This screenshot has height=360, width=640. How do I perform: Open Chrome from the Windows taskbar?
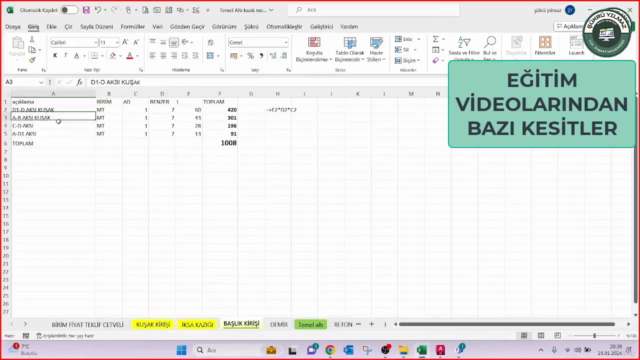(330, 350)
